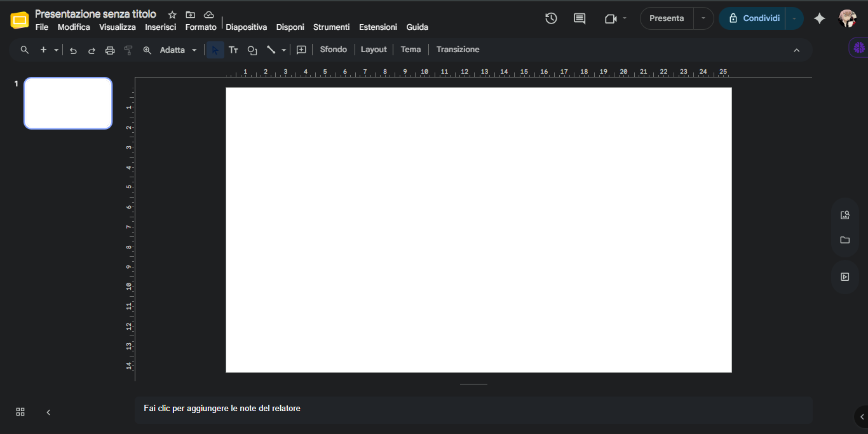Show the side panel arrow at bottom right
Screen dimensions: 868x434
[x=862, y=417]
